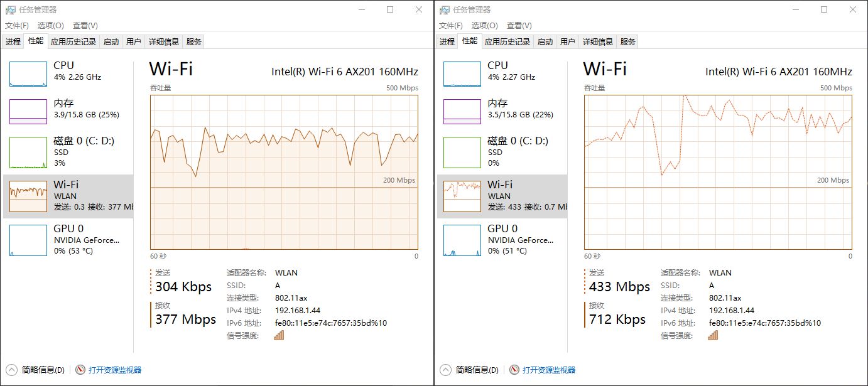Switch to 服务 tab in right window
Screen dimensions: 868x386
(628, 42)
